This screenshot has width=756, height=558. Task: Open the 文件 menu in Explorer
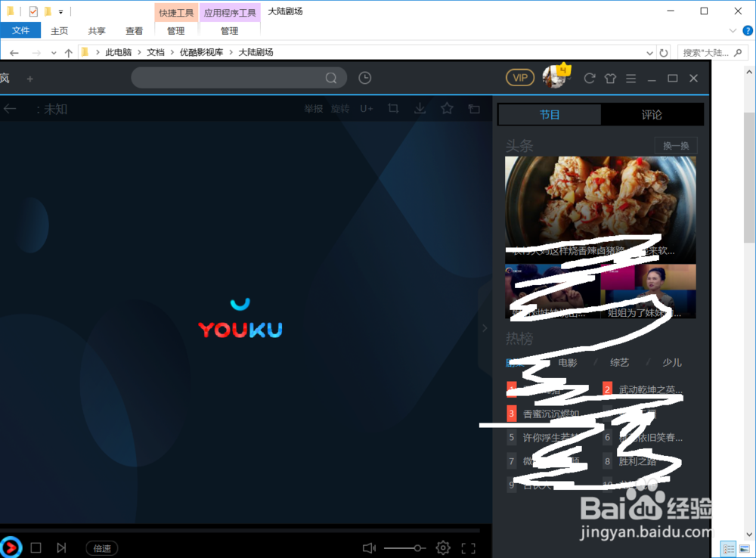tap(20, 30)
